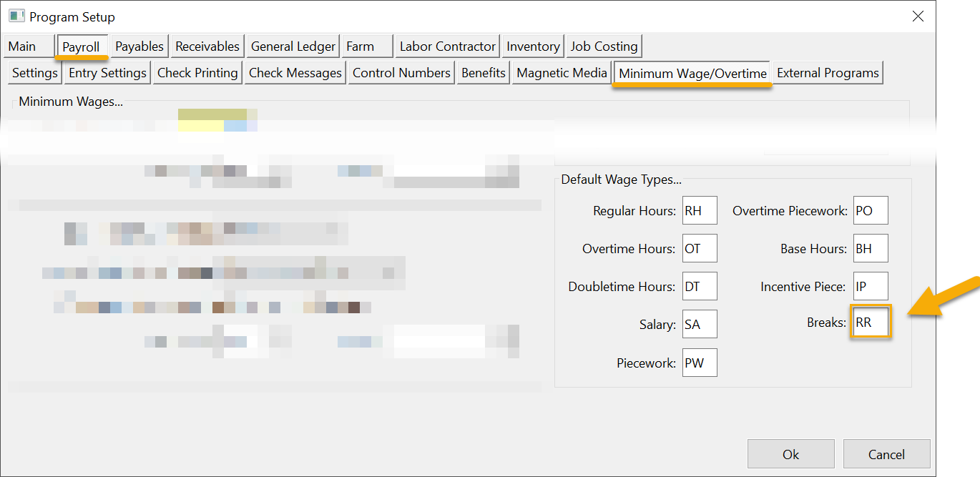Image resolution: width=980 pixels, height=477 pixels.
Task: Open the Check Printing sub-tab
Action: [x=197, y=73]
